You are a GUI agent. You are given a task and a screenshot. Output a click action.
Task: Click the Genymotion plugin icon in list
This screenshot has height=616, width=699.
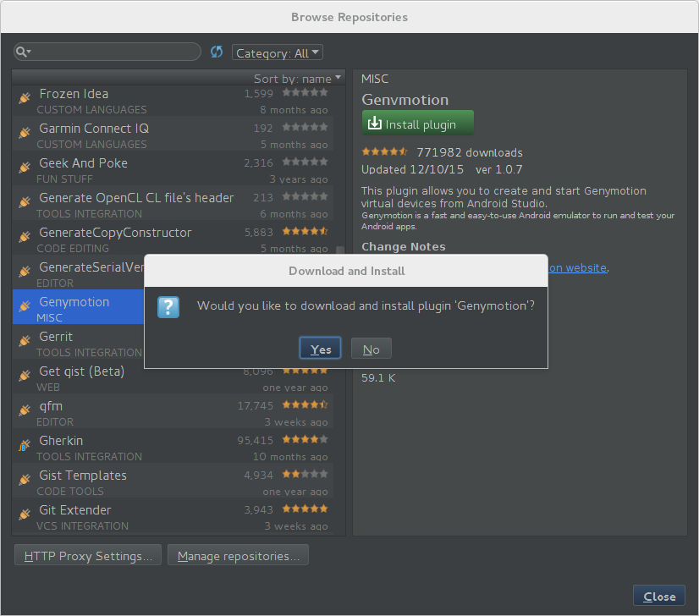25,305
